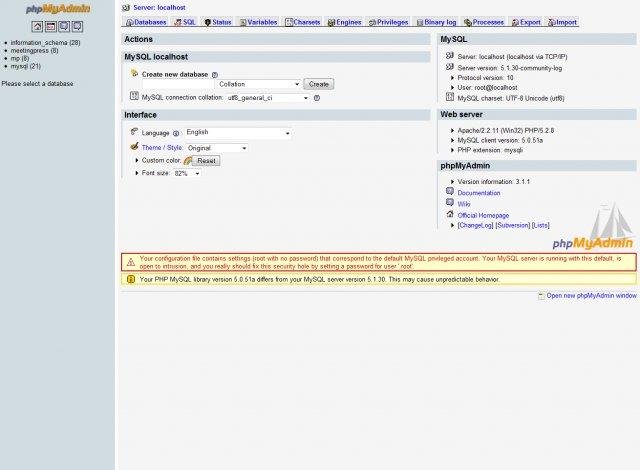This screenshot has height=470, width=640.
Task: Open the Processes tab
Action: click(484, 22)
